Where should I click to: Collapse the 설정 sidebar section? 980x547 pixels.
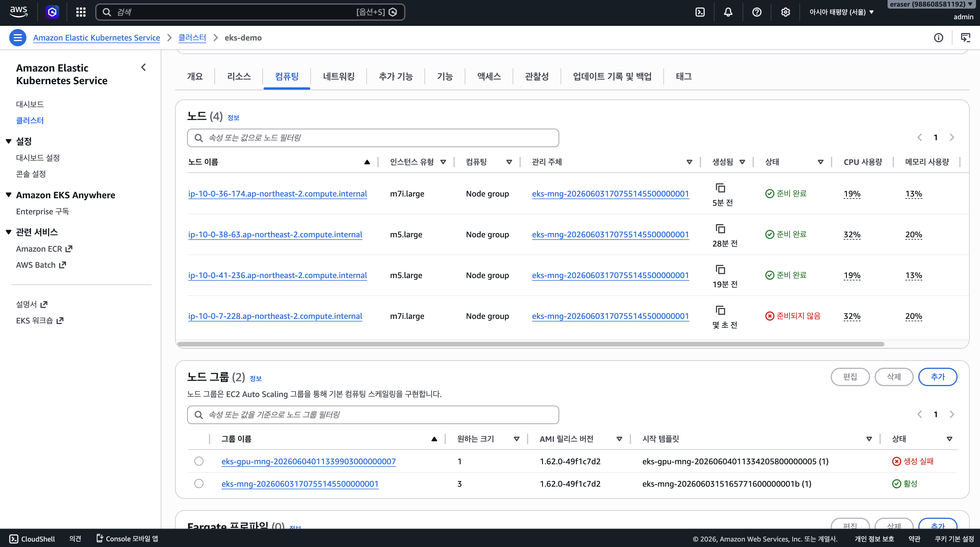coord(9,141)
